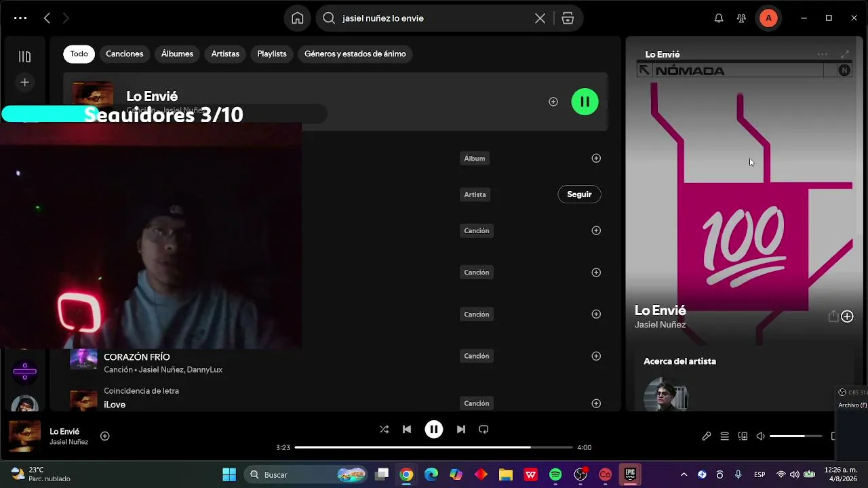Go forward with the right arrow

click(x=66, y=18)
